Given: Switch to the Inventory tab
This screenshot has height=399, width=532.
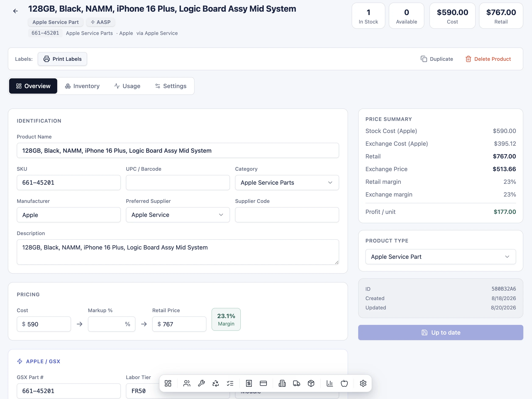Looking at the screenshot, I should tap(82, 86).
